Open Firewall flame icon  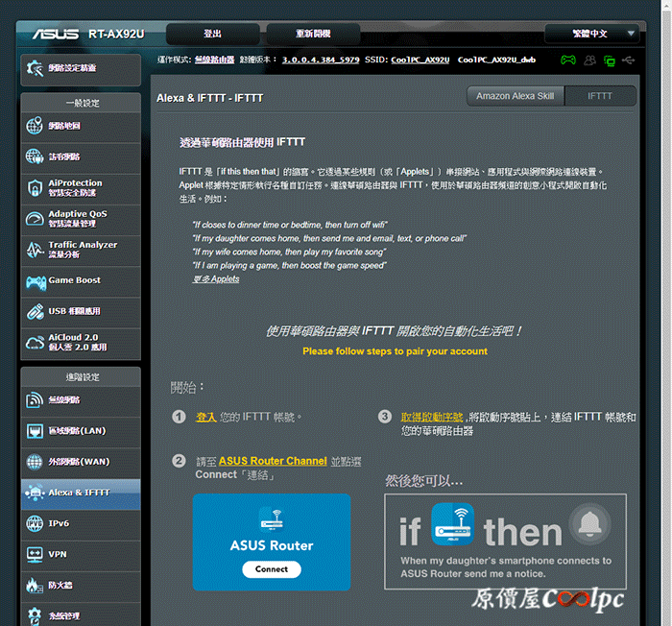pos(35,586)
